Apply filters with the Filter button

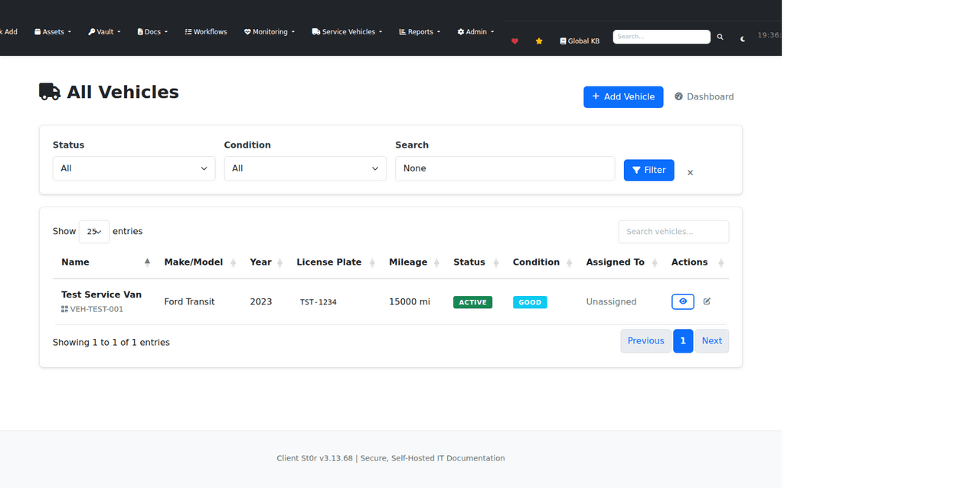point(649,171)
